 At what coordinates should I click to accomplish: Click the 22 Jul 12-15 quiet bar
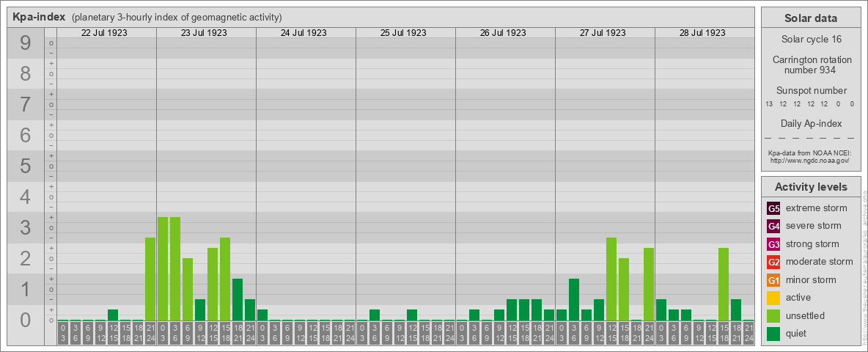click(113, 315)
